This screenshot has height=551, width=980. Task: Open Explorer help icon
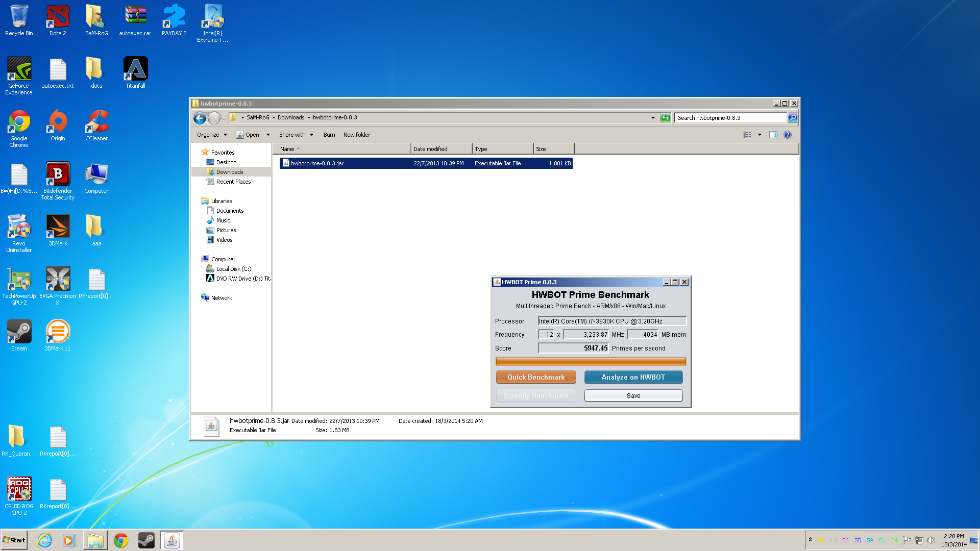(x=788, y=135)
